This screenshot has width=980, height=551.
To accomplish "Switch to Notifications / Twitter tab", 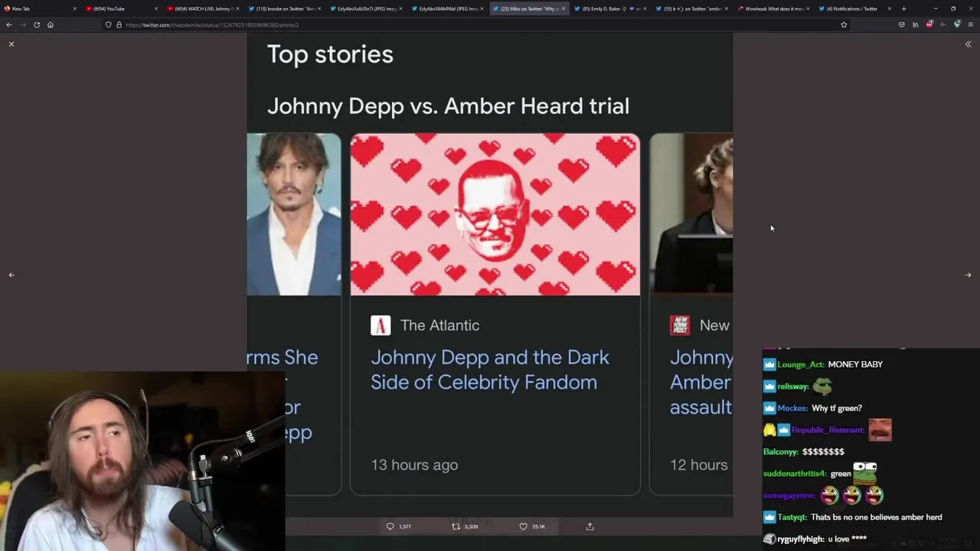I will 854,8.
